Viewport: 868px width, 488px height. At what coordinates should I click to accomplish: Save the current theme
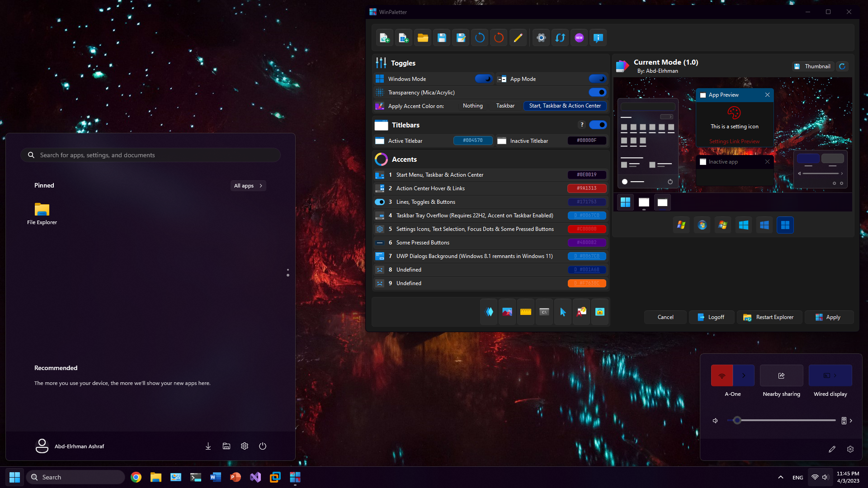(442, 38)
